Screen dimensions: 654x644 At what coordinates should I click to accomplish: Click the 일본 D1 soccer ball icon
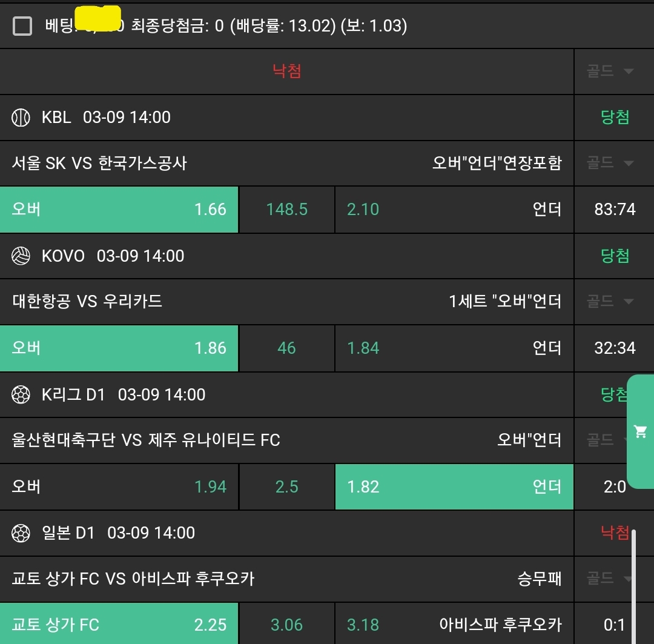point(21,533)
